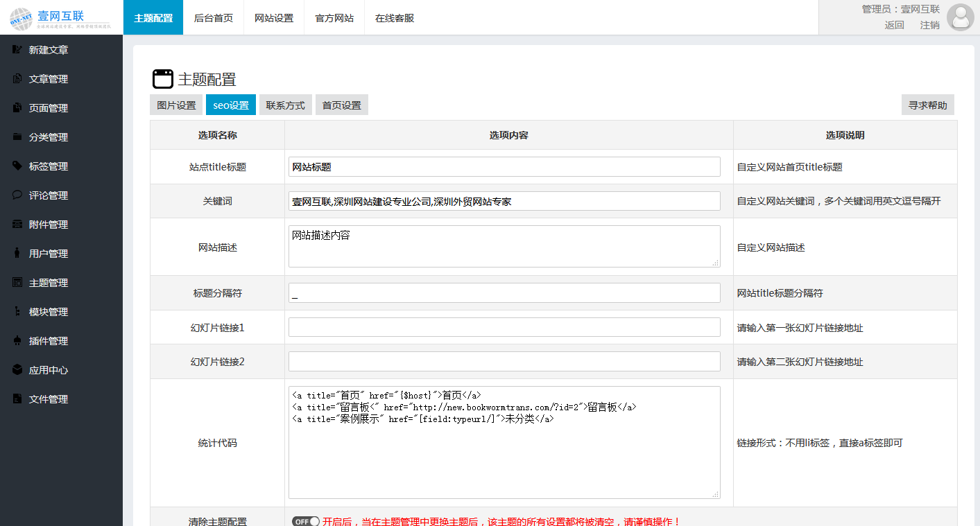Image resolution: width=980 pixels, height=526 pixels.
Task: Click the 主题管理 theme icon
Action: [x=17, y=283]
